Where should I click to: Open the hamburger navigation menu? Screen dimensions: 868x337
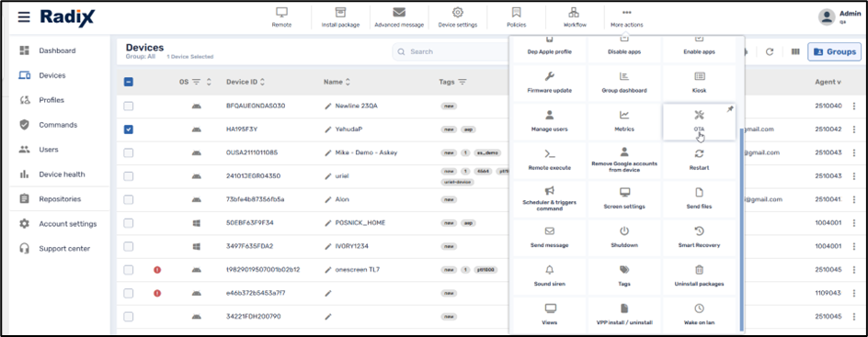pos(24,17)
